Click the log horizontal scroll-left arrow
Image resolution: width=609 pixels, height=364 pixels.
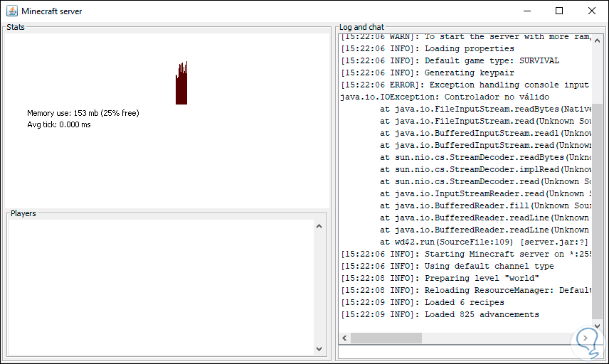[344, 338]
